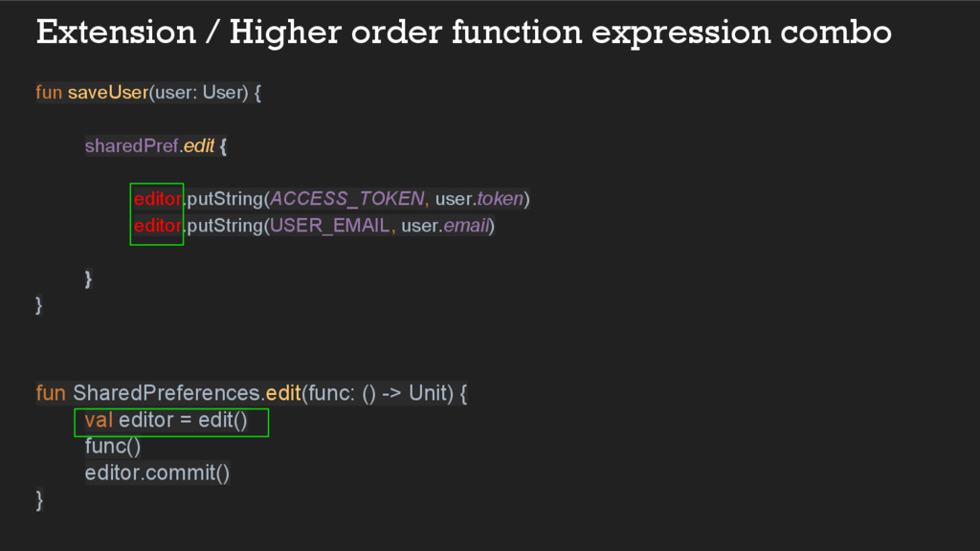Click the fun keyword before saveUser
This screenshot has width=980, height=551.
pos(49,93)
